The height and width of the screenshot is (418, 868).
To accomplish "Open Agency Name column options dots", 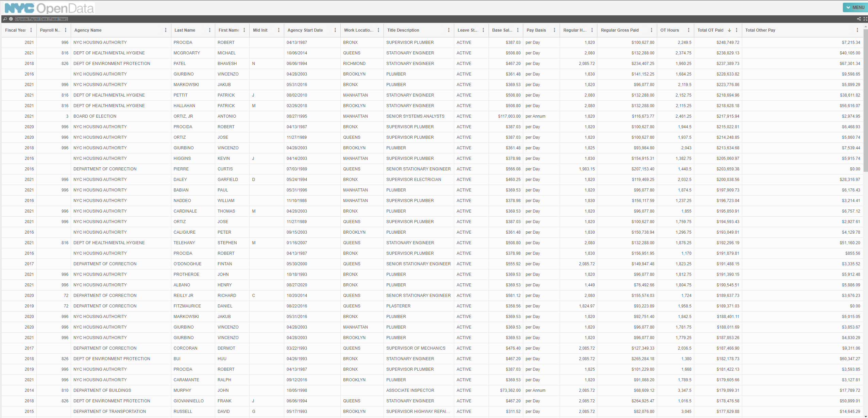I will coord(166,30).
